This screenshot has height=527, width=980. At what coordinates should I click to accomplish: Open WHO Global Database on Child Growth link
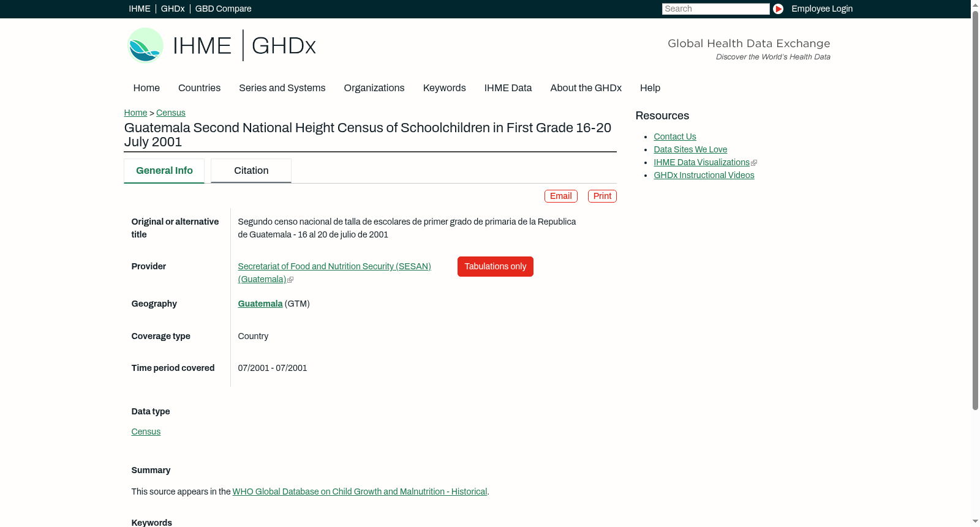tap(360, 491)
